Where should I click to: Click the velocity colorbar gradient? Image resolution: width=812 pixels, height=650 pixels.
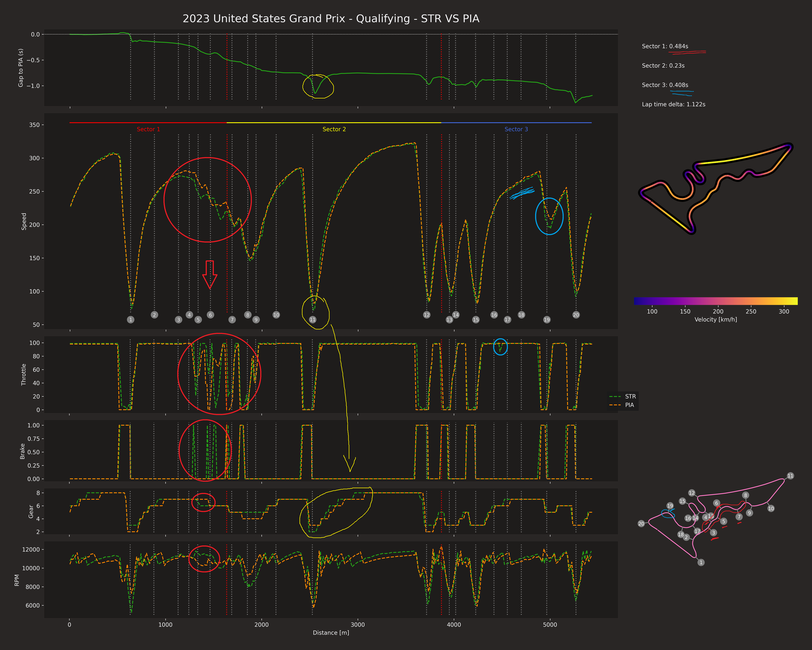click(716, 301)
